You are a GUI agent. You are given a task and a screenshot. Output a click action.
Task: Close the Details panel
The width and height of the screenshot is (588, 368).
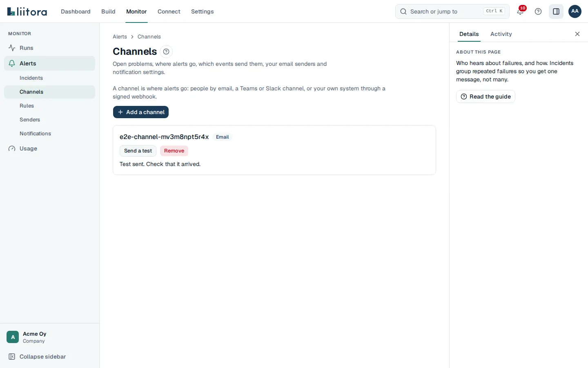point(577,34)
